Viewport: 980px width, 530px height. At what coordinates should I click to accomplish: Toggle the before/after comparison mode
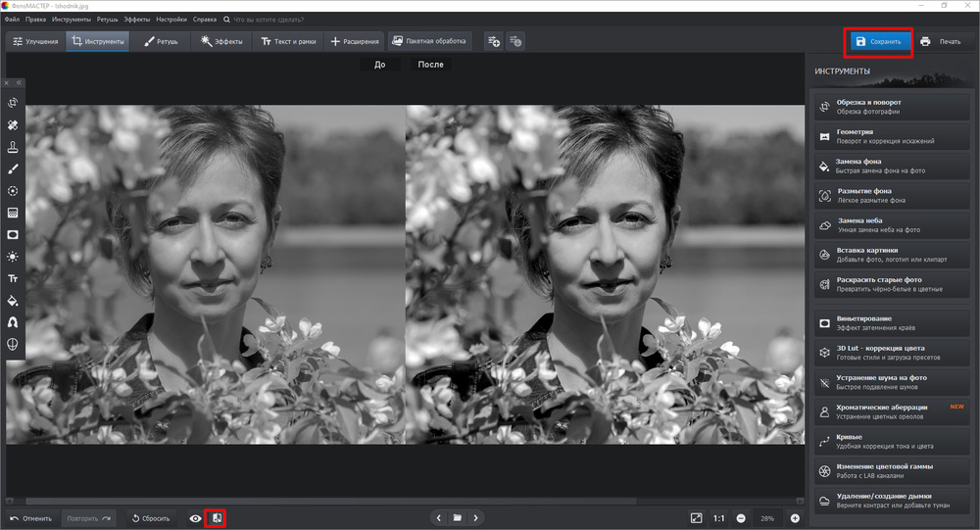(x=217, y=518)
